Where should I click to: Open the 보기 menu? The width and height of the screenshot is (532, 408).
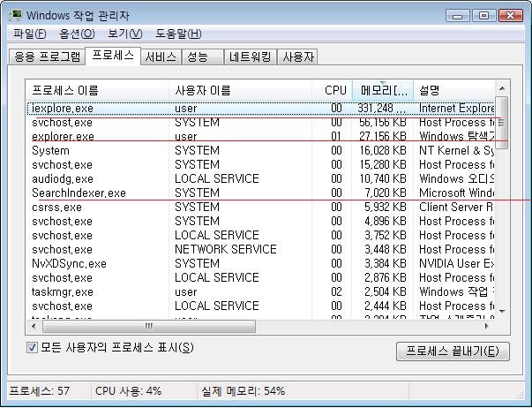tap(124, 34)
